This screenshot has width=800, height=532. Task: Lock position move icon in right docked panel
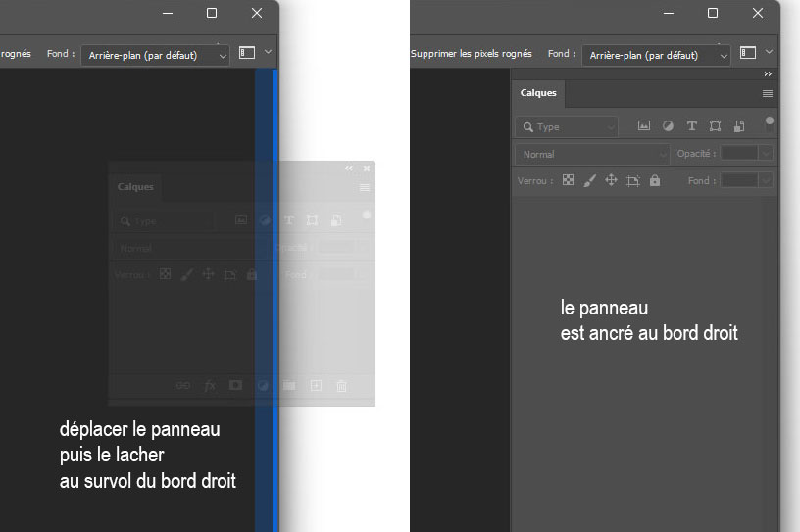pyautogui.click(x=611, y=180)
